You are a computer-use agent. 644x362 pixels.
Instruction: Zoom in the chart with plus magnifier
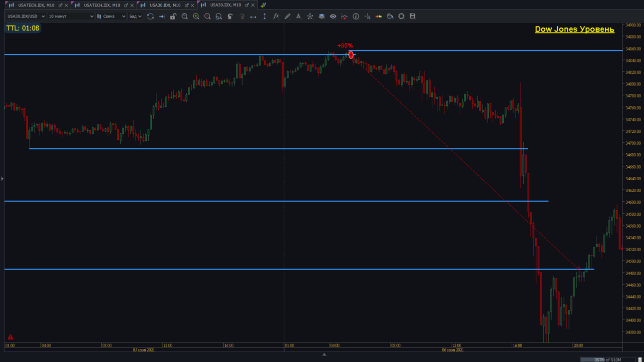click(x=196, y=16)
